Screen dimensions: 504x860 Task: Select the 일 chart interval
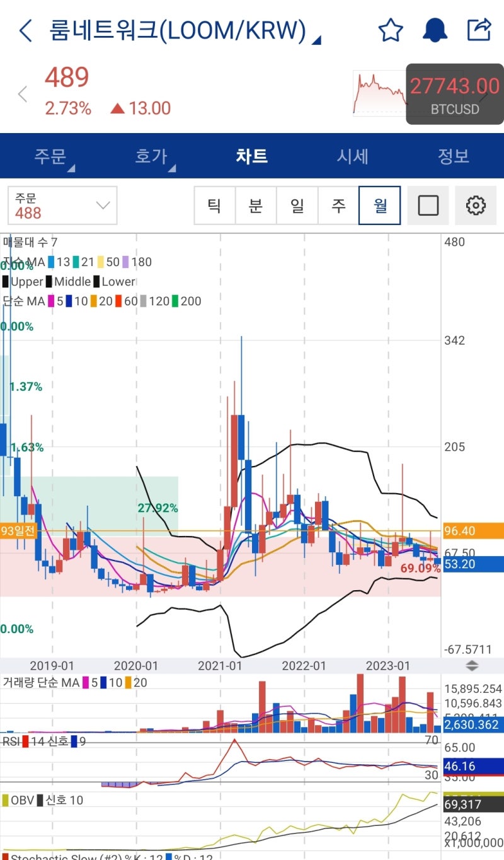pos(297,206)
